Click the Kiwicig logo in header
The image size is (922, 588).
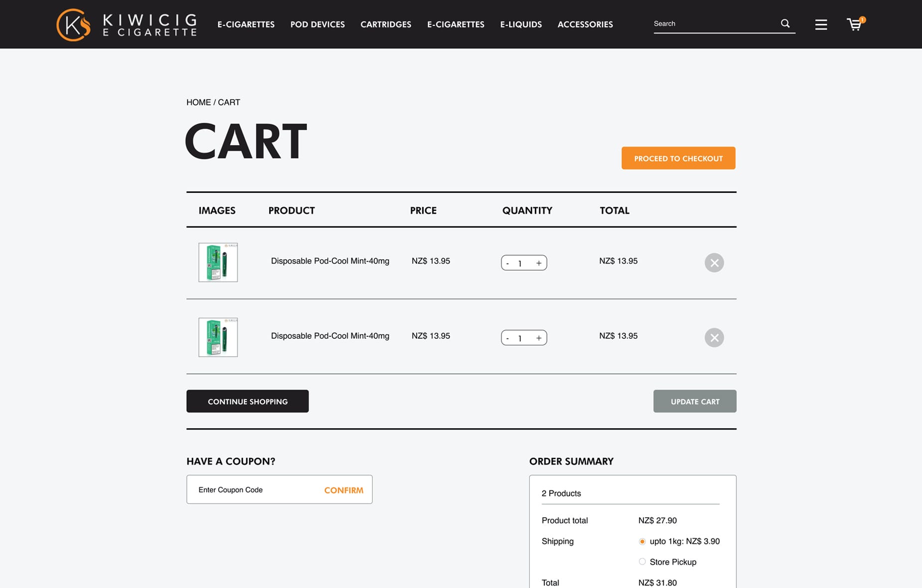pos(126,24)
